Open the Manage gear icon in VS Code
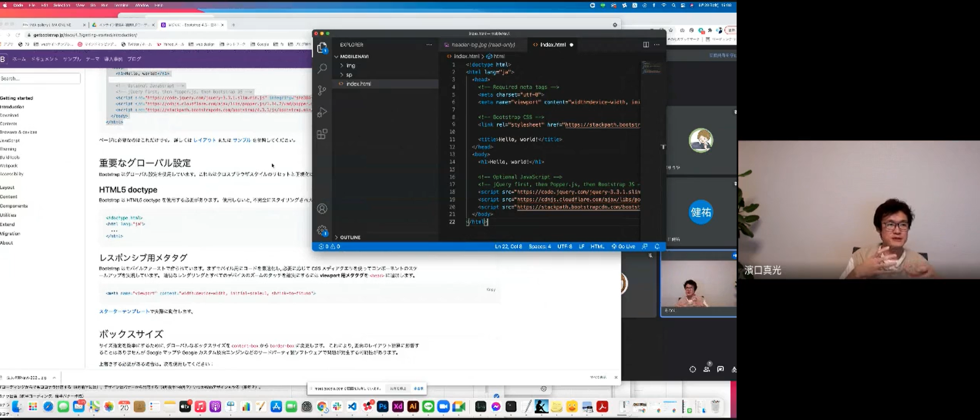980x420 pixels. pyautogui.click(x=322, y=230)
